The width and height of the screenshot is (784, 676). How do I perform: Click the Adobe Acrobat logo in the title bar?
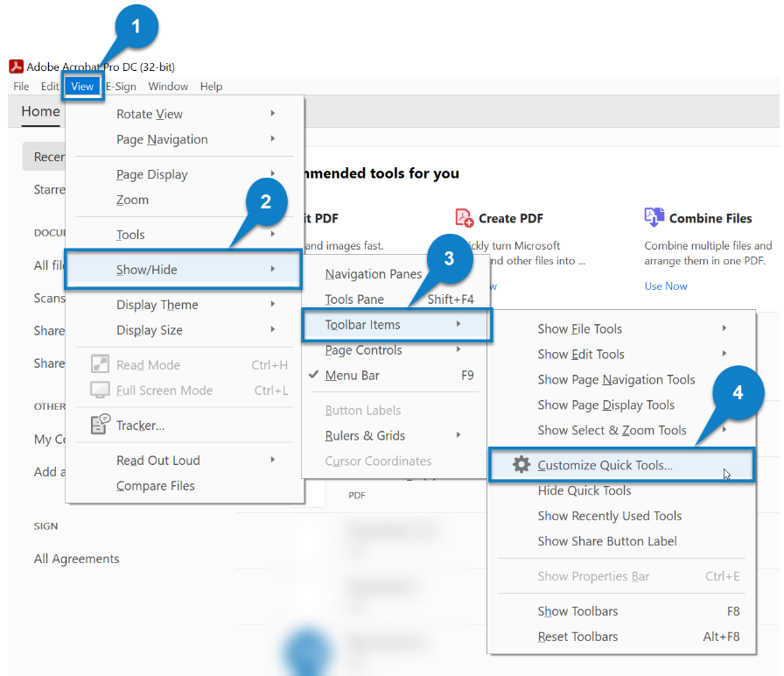[x=15, y=66]
